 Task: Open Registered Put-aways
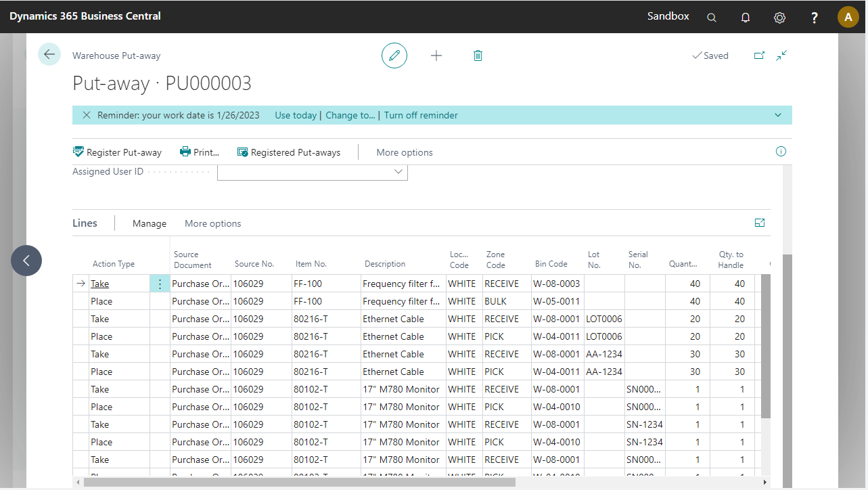[289, 152]
